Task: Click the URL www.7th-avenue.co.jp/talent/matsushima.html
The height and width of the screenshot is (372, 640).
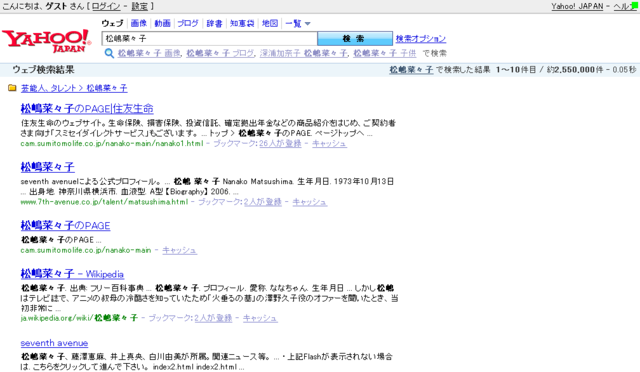Action: pyautogui.click(x=104, y=202)
